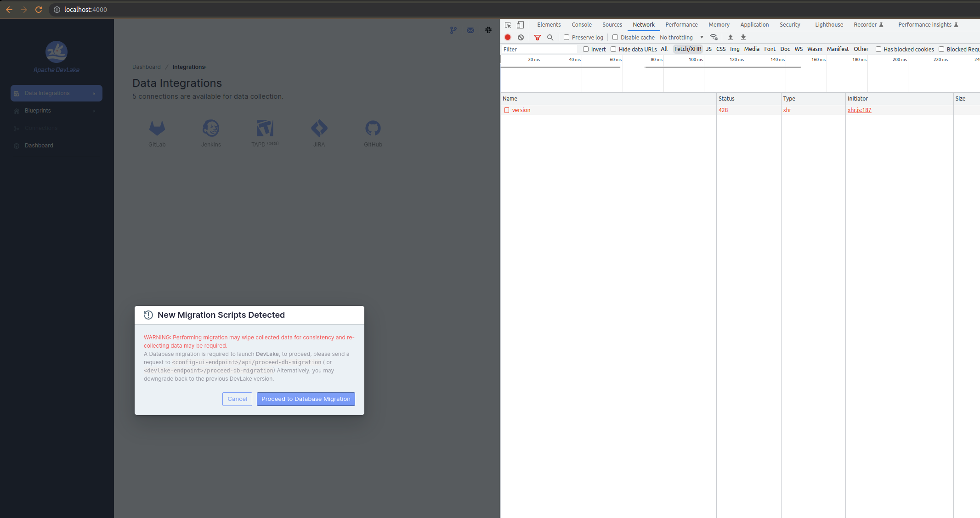Click the clear network log icon
This screenshot has height=518, width=980.
coord(521,37)
